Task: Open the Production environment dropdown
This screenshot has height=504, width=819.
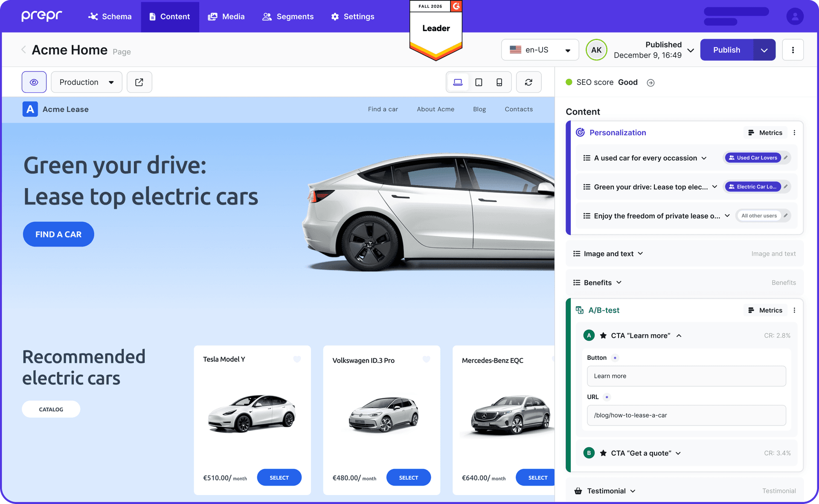Action: [x=87, y=82]
